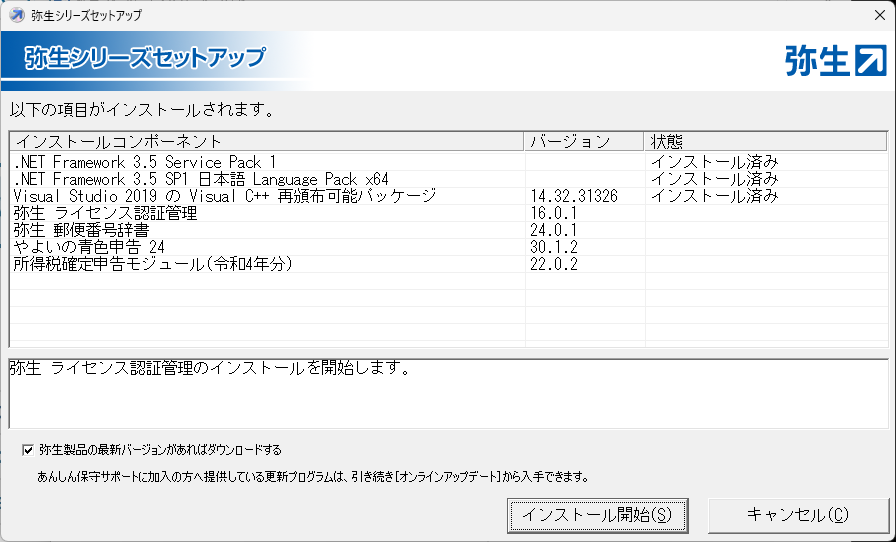Screen dimensions: 896x542
Task: Click インストール済み status of .NET 3.5 Service Pack 1
Action: [715, 162]
